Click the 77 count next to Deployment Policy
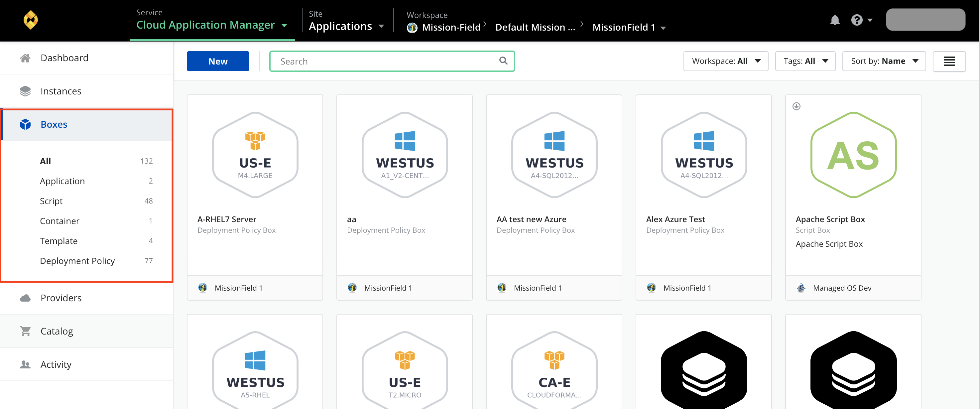This screenshot has height=409, width=980. [x=148, y=261]
